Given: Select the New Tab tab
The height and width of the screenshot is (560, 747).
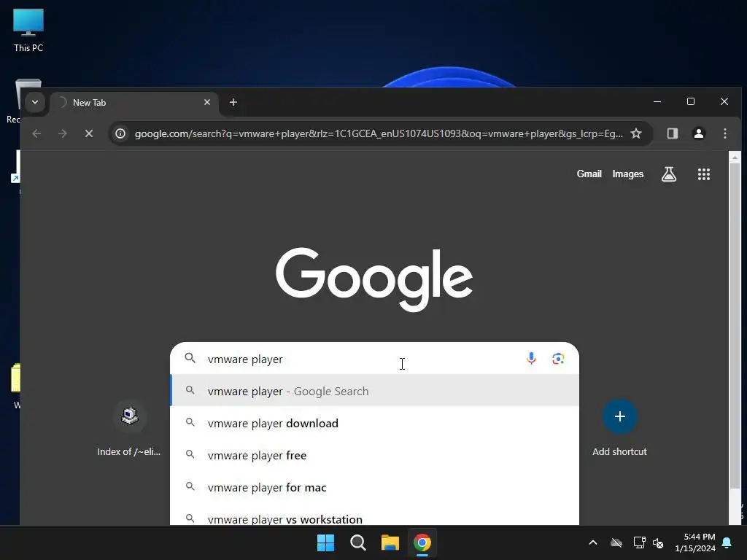Looking at the screenshot, I should (x=133, y=103).
